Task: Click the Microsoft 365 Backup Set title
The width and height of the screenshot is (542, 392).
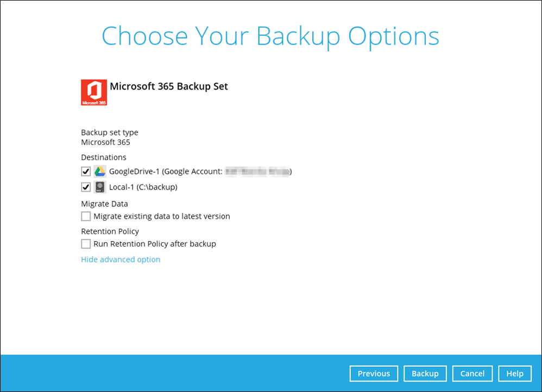Action: tap(169, 86)
